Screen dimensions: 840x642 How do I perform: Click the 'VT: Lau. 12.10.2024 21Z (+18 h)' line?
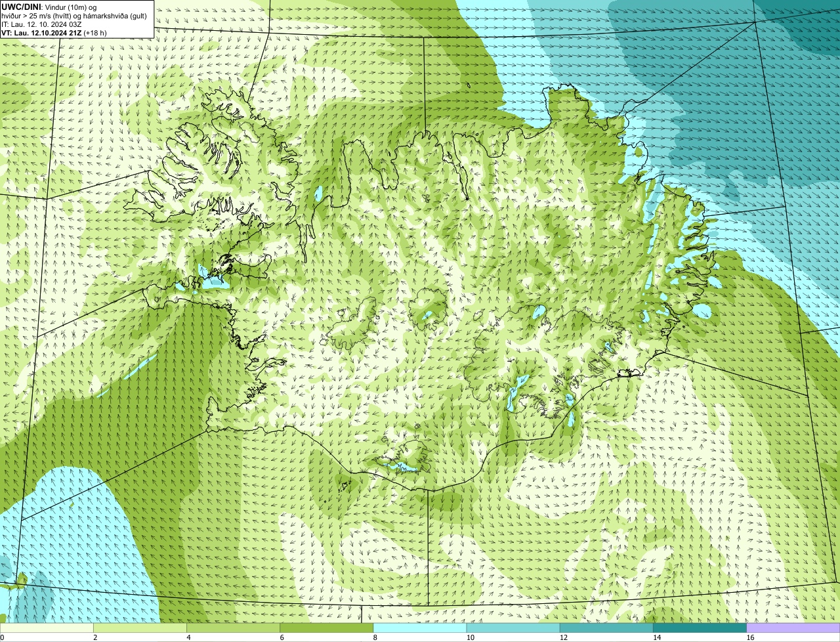54,33
